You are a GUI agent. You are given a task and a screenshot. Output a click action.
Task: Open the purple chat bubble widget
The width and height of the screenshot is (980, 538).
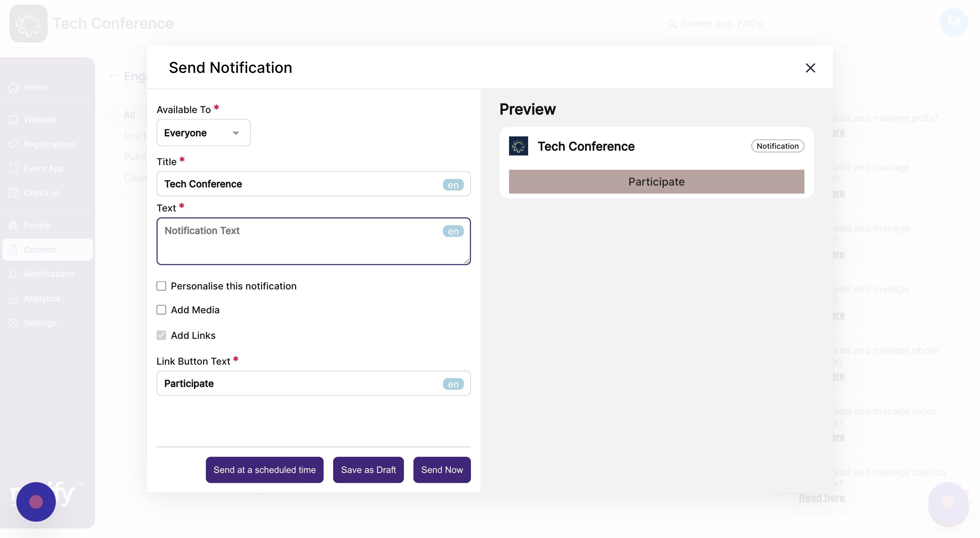pyautogui.click(x=36, y=502)
